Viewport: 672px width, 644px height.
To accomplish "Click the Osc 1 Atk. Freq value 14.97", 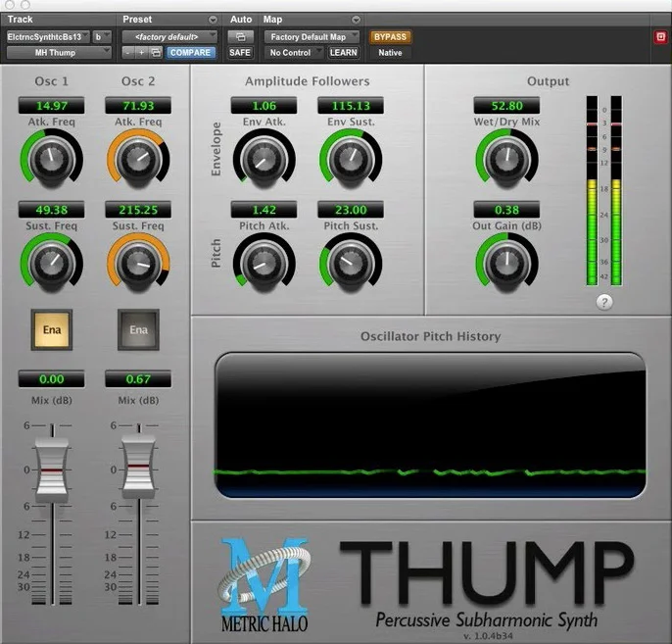I will pyautogui.click(x=51, y=106).
